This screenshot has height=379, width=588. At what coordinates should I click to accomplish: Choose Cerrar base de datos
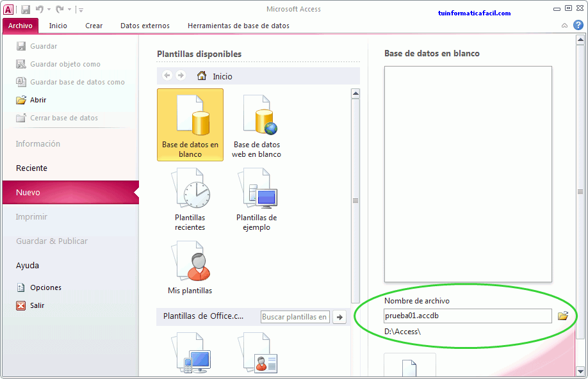pyautogui.click(x=64, y=118)
